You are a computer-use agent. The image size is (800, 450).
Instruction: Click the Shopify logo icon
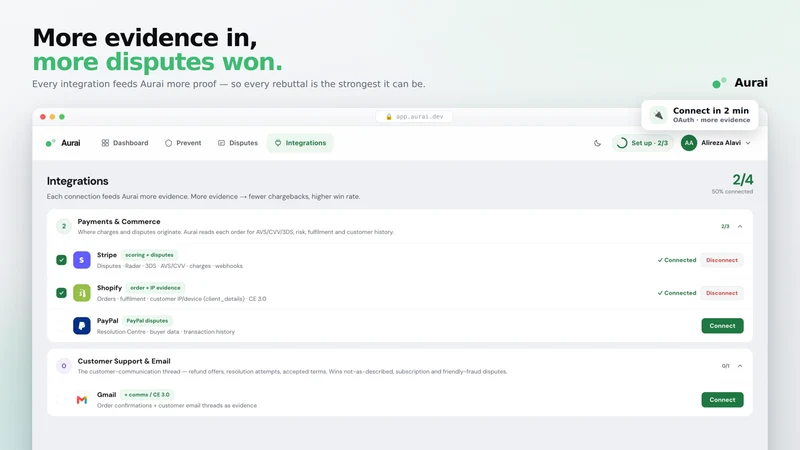[82, 293]
